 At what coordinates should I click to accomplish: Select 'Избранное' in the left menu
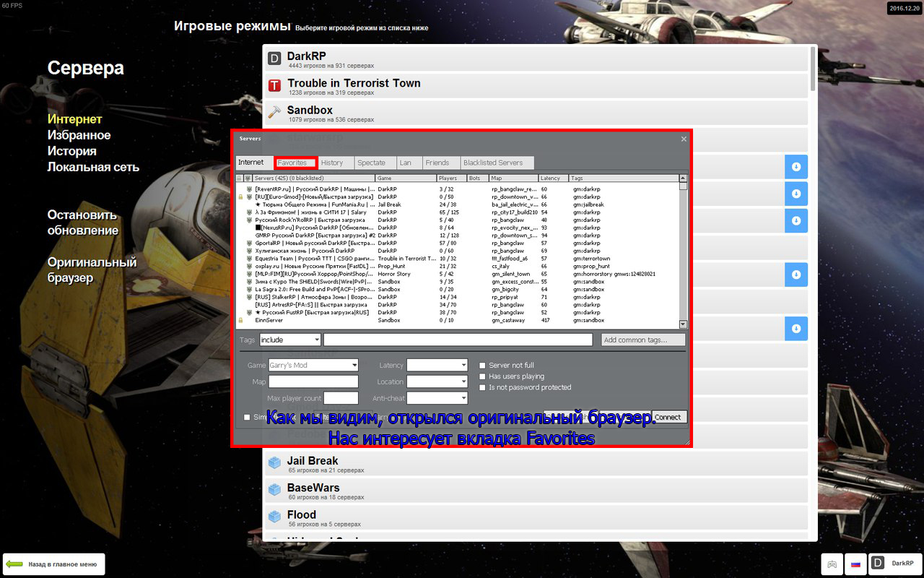coord(79,135)
